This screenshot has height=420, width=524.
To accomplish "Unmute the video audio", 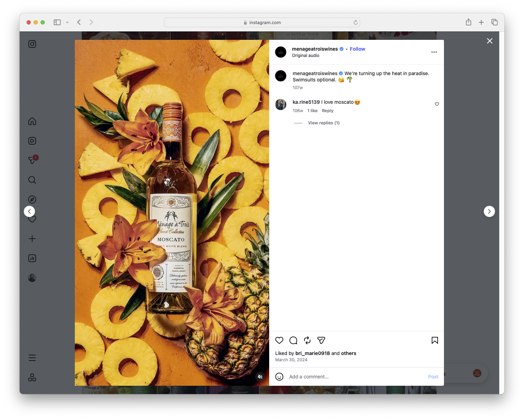I will tap(260, 377).
